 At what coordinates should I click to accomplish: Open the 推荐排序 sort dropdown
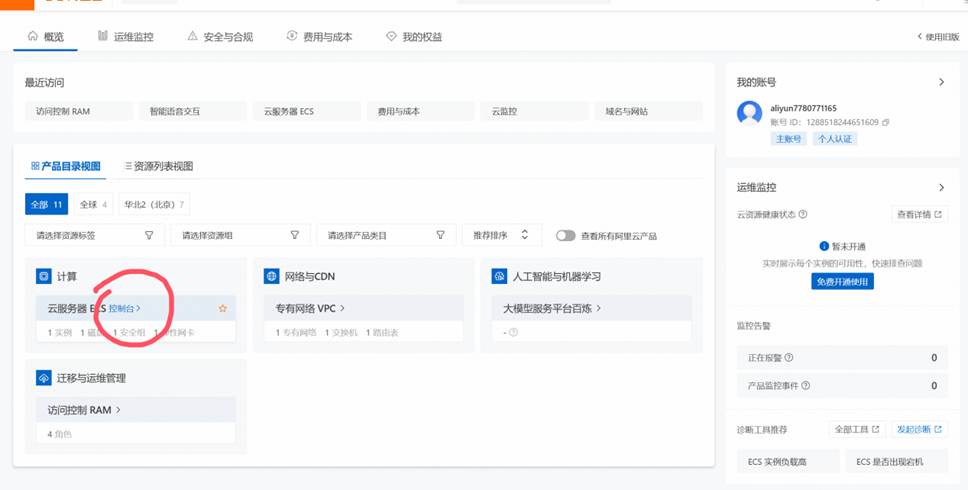click(x=501, y=235)
